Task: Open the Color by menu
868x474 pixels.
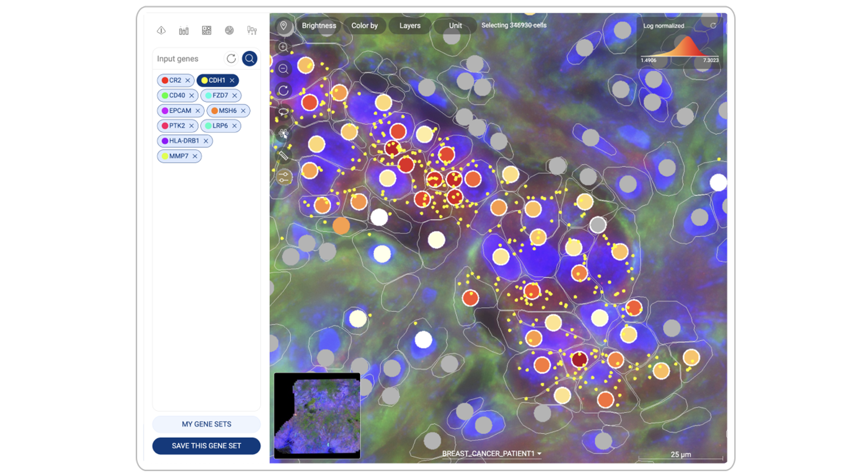Action: tap(365, 26)
